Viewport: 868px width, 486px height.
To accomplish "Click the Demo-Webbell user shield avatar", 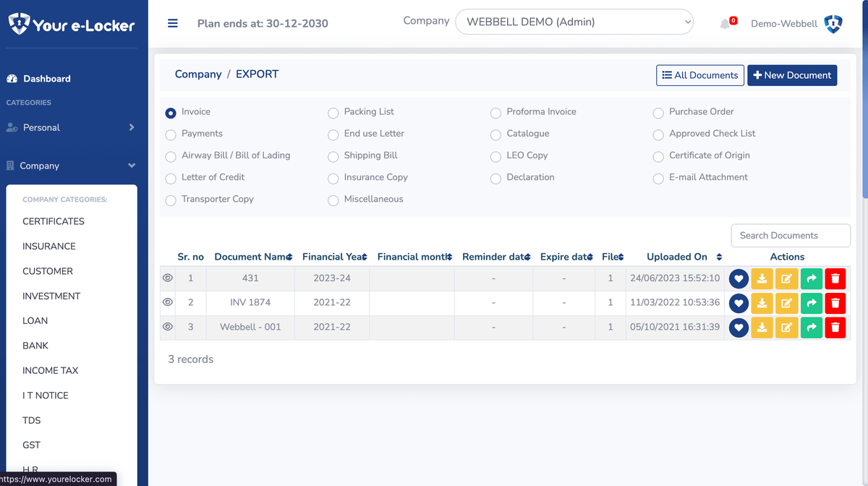I will point(833,24).
